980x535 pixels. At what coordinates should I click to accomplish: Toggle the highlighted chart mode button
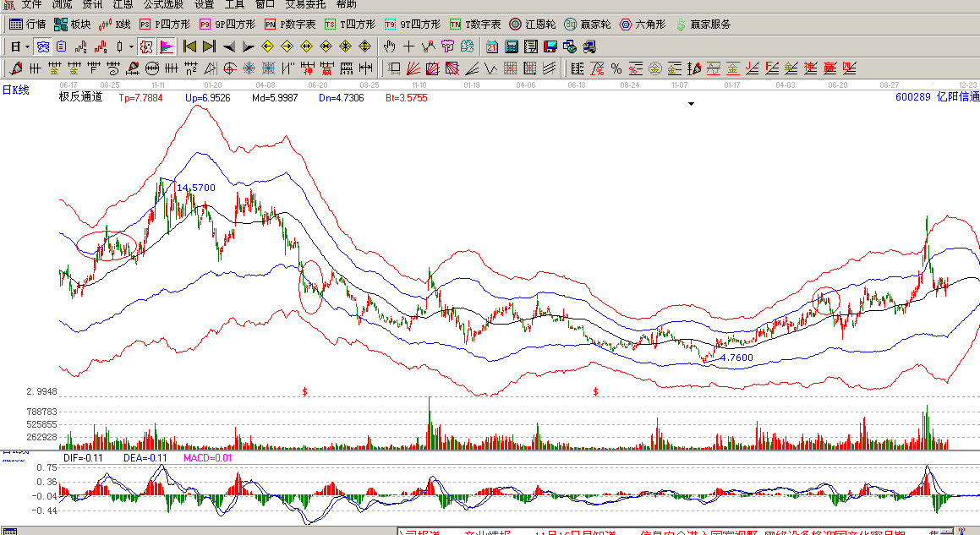[x=42, y=46]
